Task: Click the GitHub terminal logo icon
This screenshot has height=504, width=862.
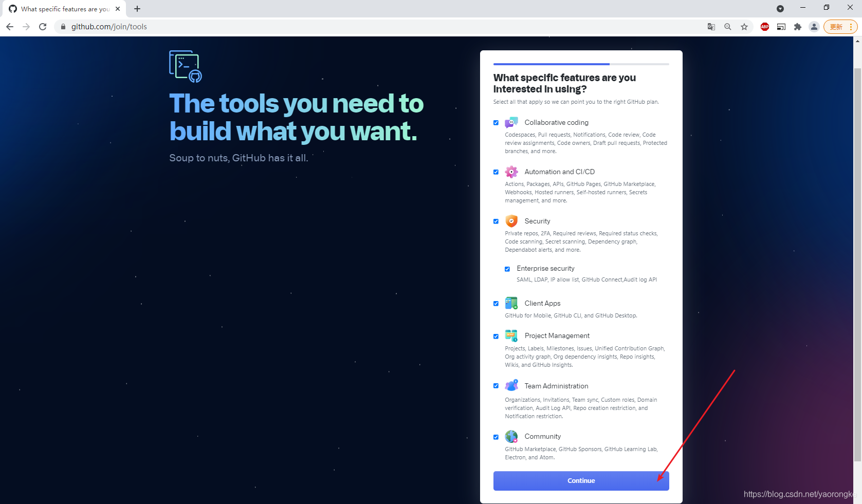Action: pos(186,66)
